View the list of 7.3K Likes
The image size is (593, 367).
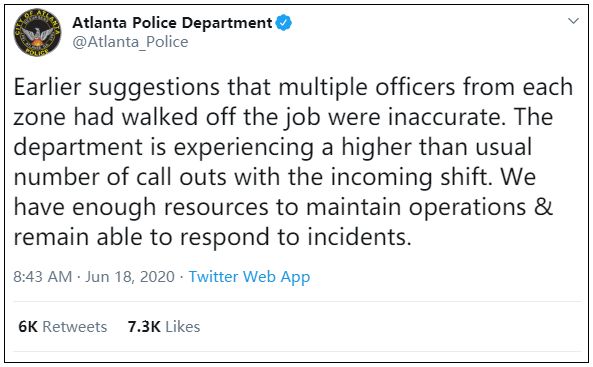pos(164,327)
